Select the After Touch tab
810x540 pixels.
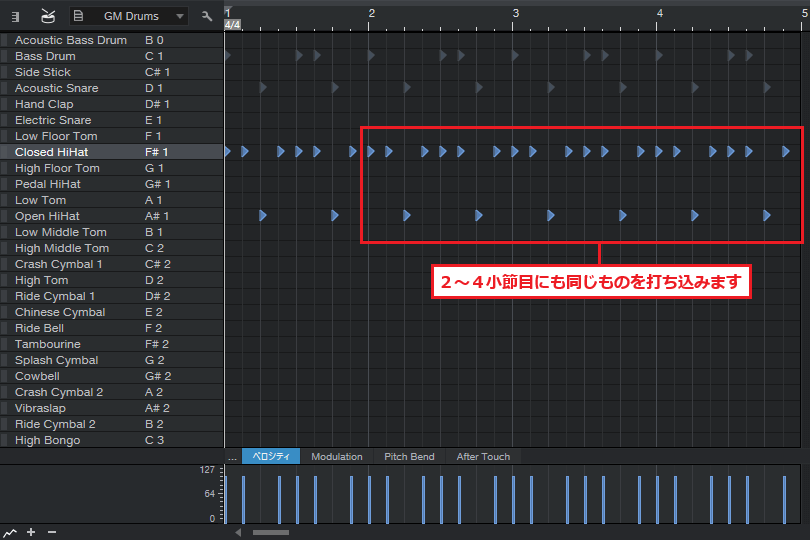pyautogui.click(x=483, y=457)
